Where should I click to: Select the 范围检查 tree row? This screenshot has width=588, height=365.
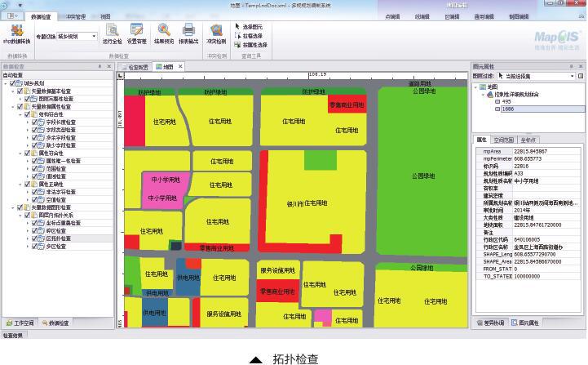(56, 168)
